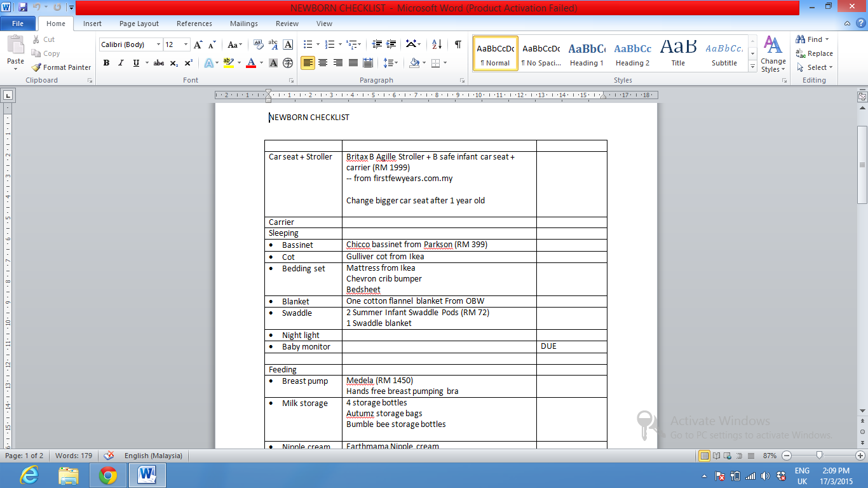
Task: Open Google Chrome from the taskbar
Action: point(108,475)
